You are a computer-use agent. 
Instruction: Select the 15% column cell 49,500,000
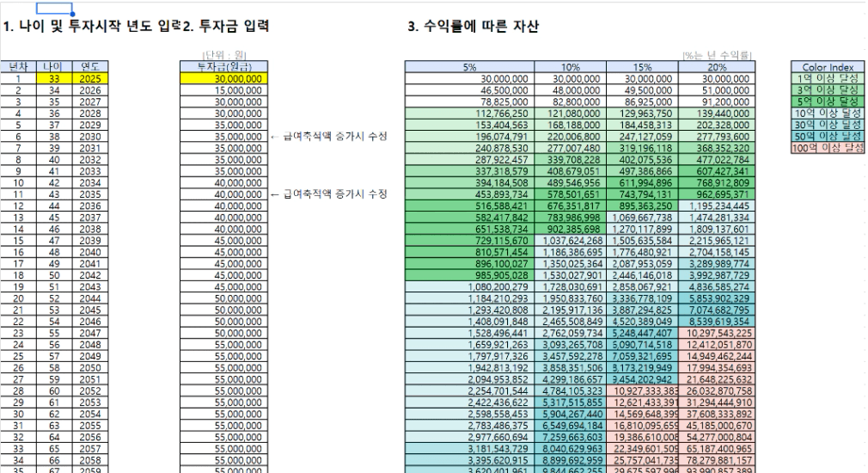pos(642,90)
